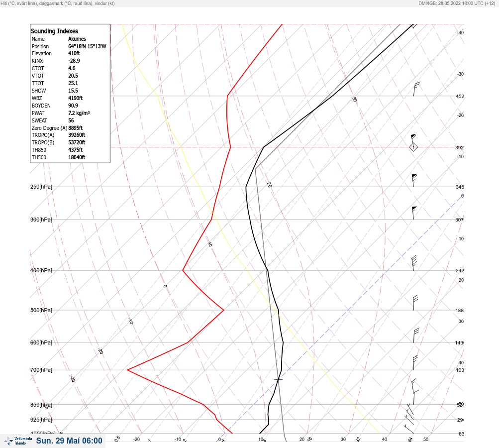Click the dew point spike at 700 hPa
This screenshot has height=448, width=499.
[128, 370]
